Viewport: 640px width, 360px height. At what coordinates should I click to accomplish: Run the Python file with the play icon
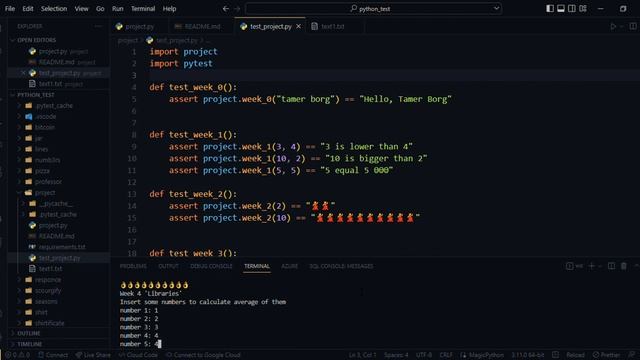tap(613, 26)
